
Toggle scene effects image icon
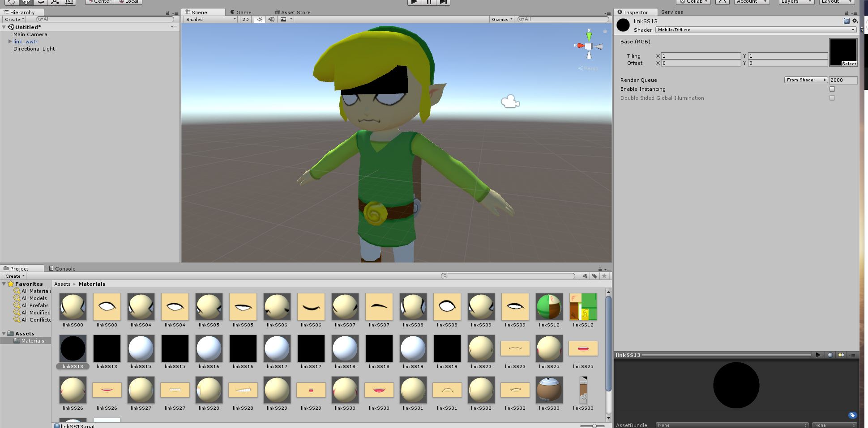(283, 19)
